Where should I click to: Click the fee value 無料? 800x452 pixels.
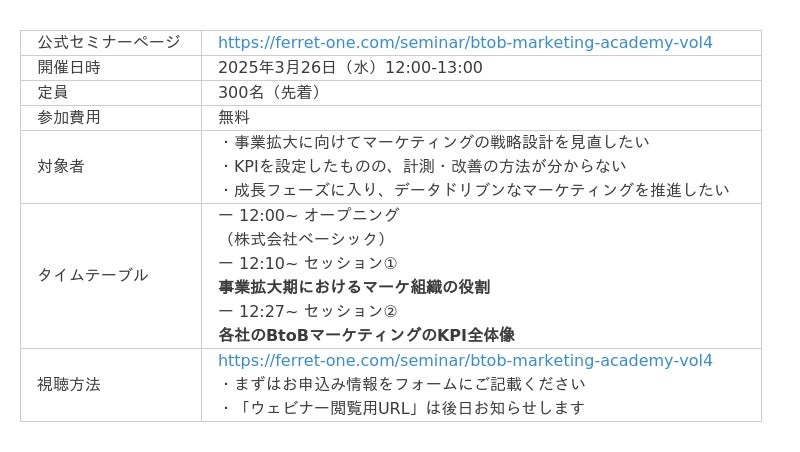pos(234,117)
